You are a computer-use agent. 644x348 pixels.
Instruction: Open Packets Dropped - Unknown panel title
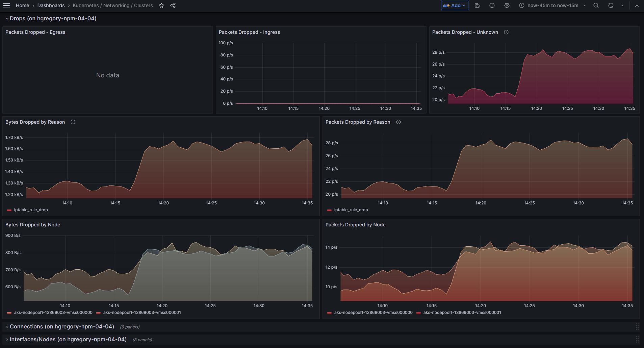[x=465, y=32]
